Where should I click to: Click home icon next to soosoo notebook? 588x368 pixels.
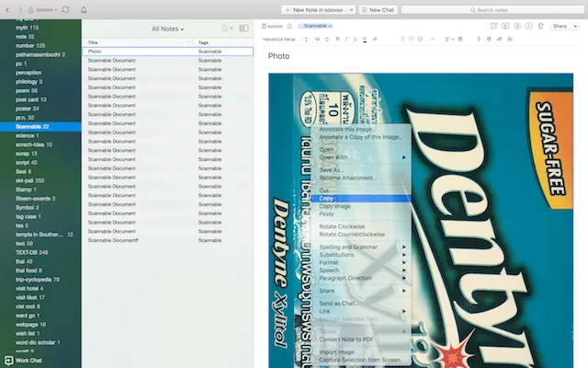pyautogui.click(x=289, y=27)
